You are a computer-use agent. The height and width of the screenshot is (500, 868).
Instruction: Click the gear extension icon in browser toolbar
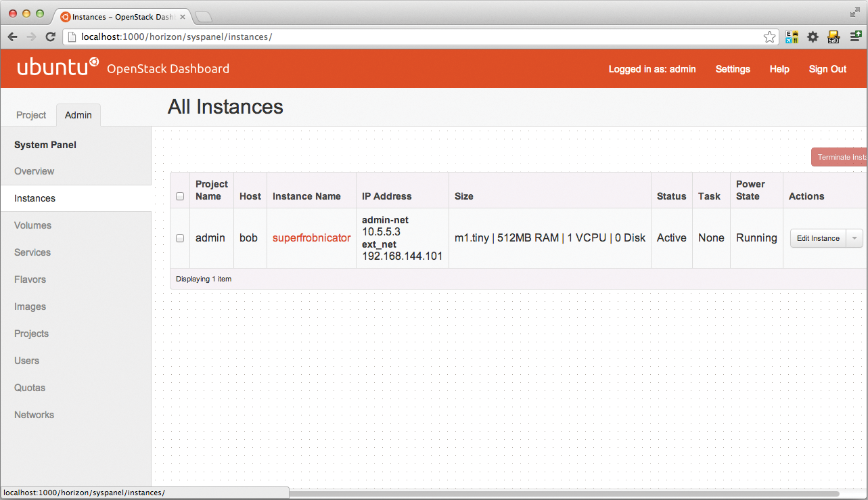click(x=813, y=37)
